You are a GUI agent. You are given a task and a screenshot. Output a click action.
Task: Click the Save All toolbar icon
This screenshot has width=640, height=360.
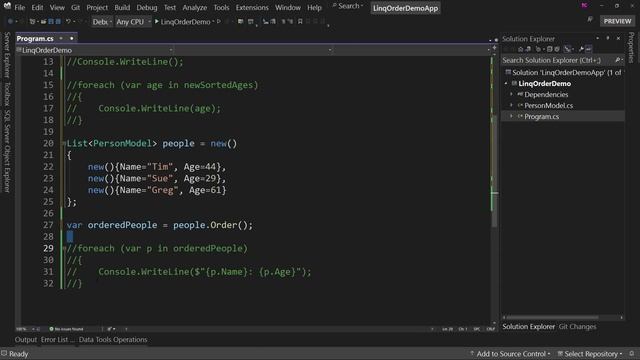[58, 21]
